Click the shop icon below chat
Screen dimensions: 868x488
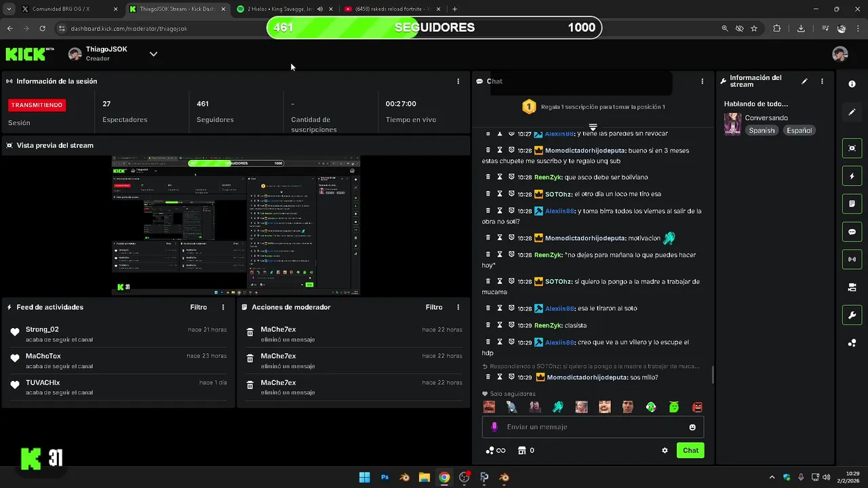click(x=521, y=450)
